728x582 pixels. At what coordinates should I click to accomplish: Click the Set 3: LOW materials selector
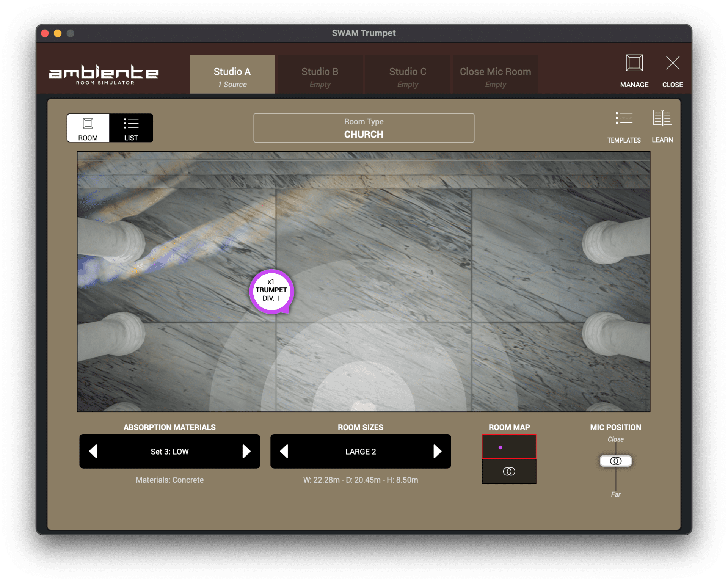(169, 451)
